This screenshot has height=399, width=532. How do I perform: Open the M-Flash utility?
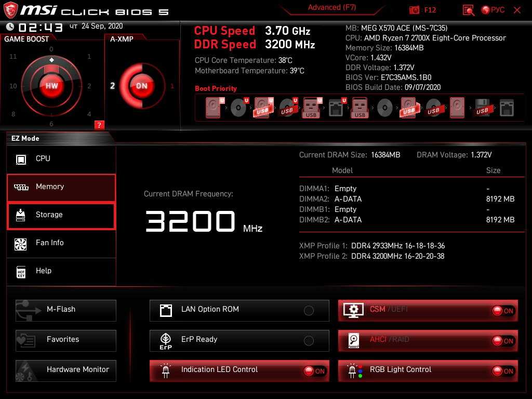66,310
